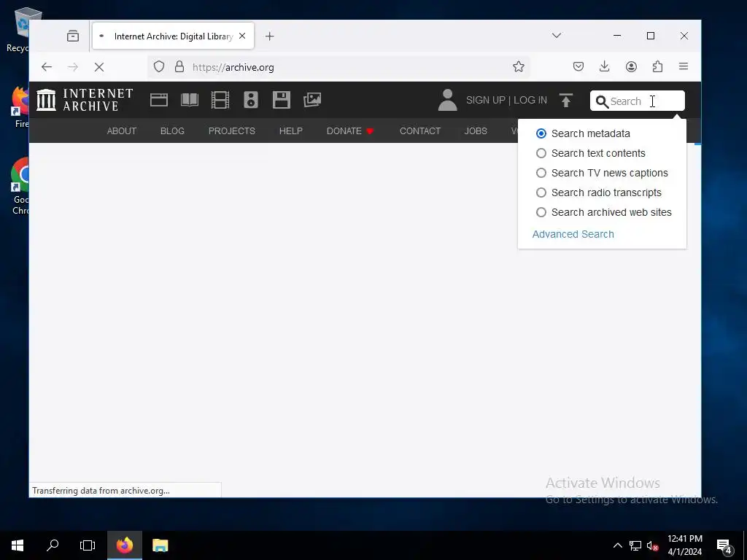This screenshot has width=747, height=560.
Task: Click the site security padlock icon
Action: coord(179,66)
